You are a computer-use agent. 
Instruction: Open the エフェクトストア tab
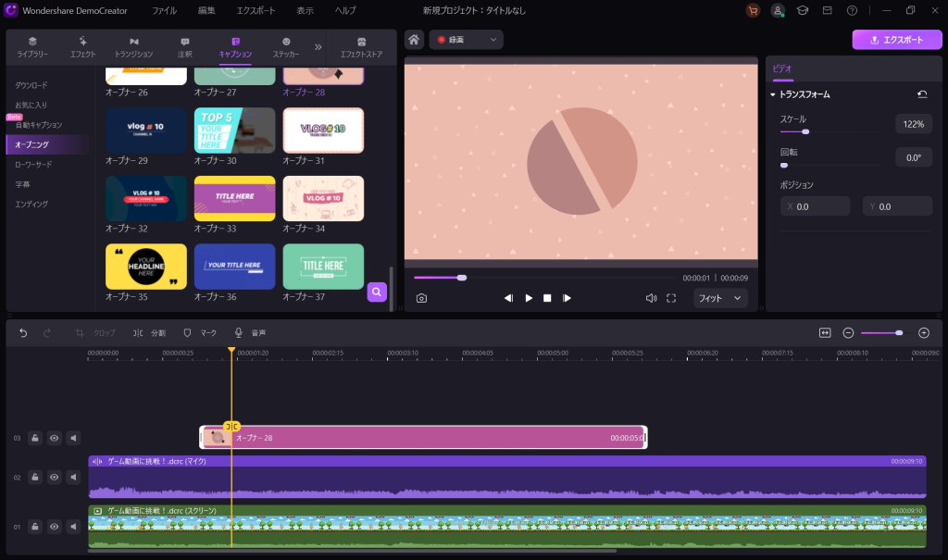361,47
